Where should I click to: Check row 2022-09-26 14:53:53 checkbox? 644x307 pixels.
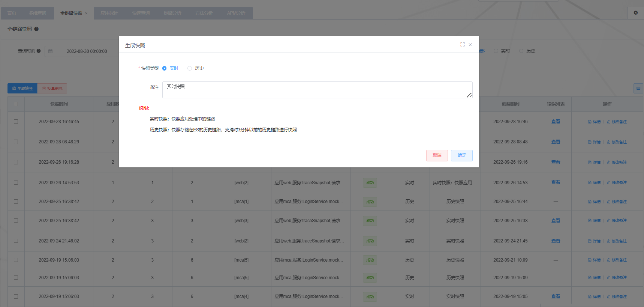[16, 182]
